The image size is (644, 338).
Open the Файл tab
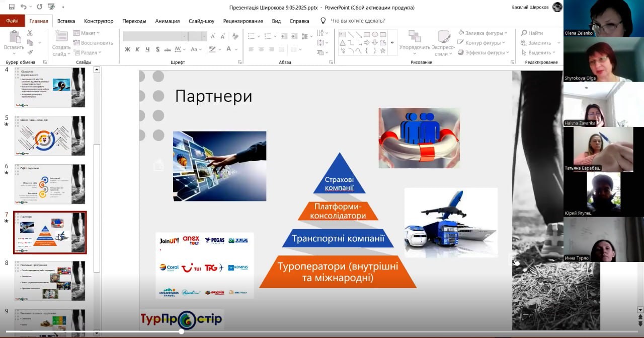(x=12, y=21)
